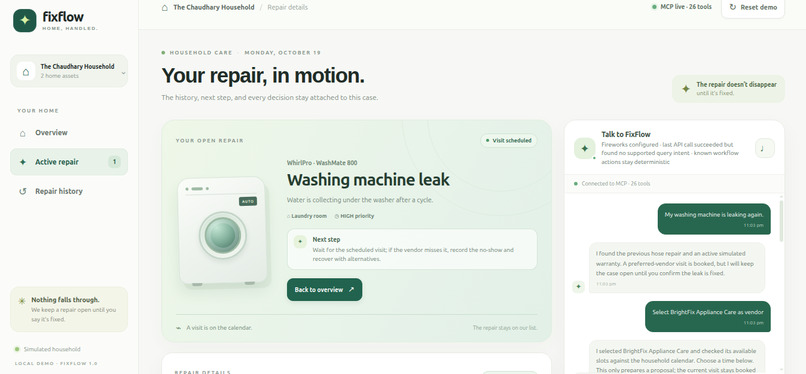Click the Active repair count badge 1
The height and width of the screenshot is (374, 806).
pos(114,162)
